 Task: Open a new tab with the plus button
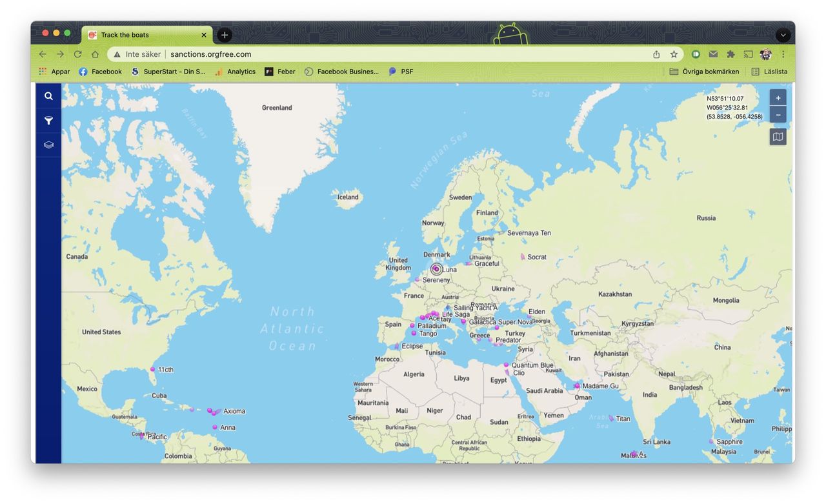coord(224,35)
